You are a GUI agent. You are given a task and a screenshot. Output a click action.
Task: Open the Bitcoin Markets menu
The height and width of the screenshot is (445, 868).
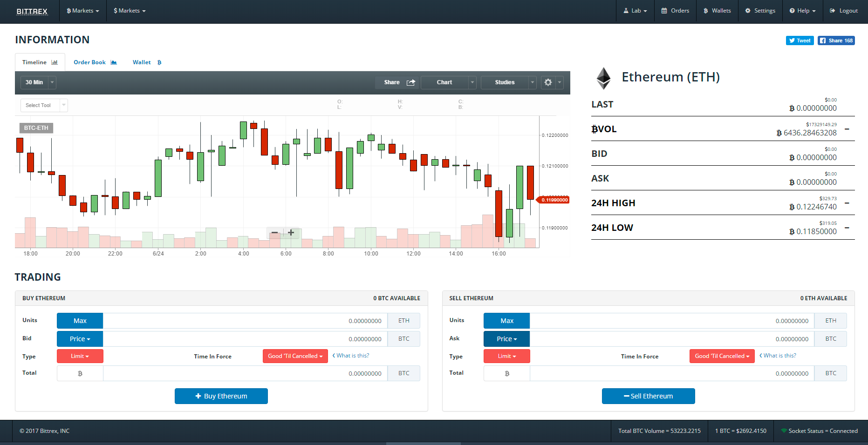83,11
